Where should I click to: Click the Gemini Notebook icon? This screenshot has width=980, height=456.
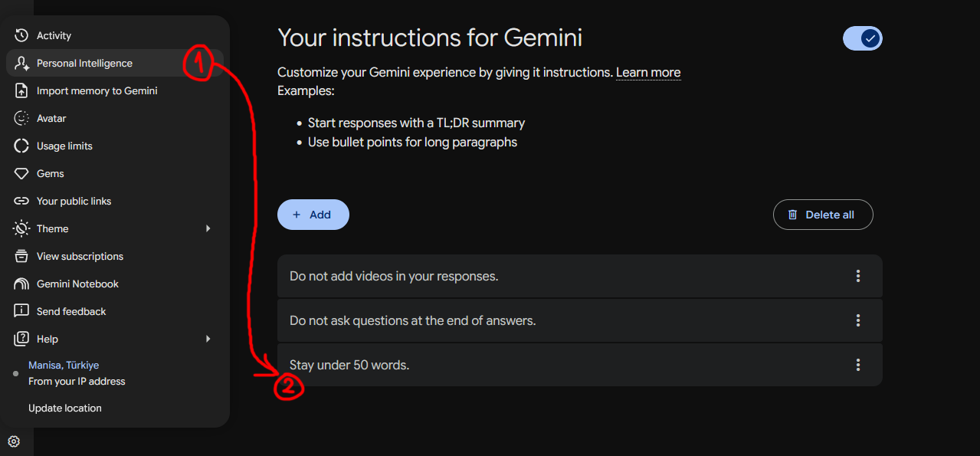(x=21, y=284)
